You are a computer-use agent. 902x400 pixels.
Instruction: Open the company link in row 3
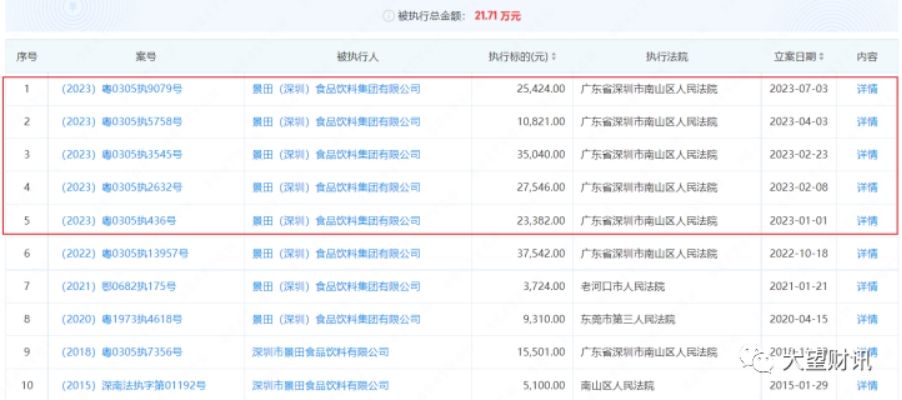coord(337,155)
